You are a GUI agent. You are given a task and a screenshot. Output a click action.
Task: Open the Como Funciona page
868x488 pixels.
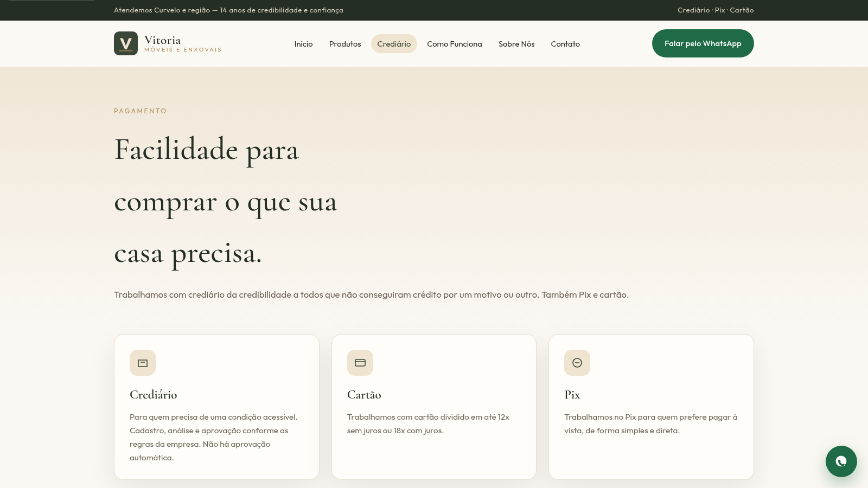[455, 44]
